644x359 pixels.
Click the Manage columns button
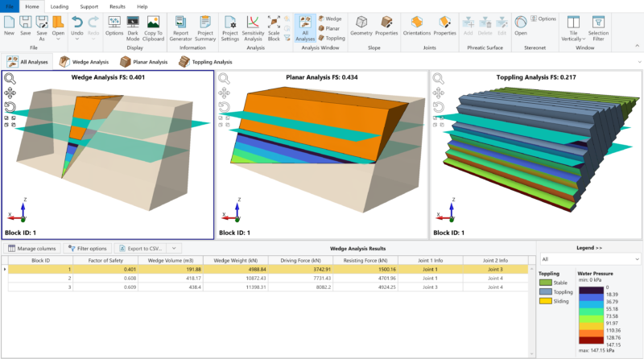[x=33, y=249]
